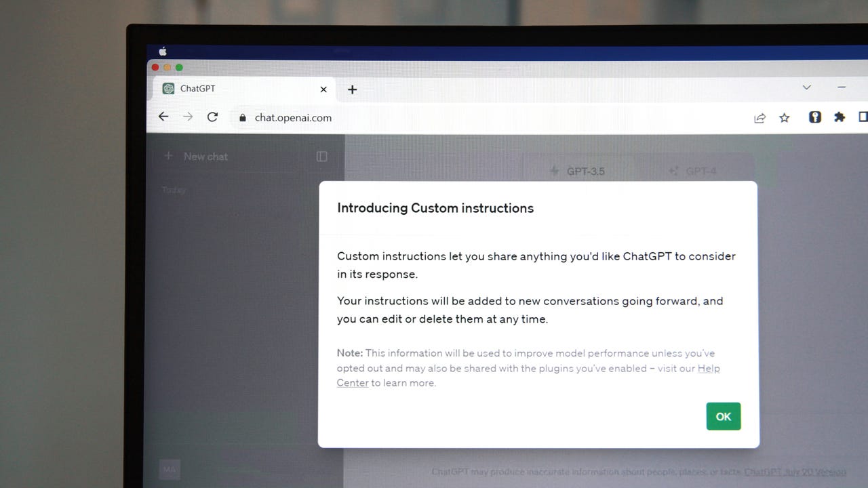Click the 'Today' label in sidebar
This screenshot has height=488, width=868.
[174, 190]
